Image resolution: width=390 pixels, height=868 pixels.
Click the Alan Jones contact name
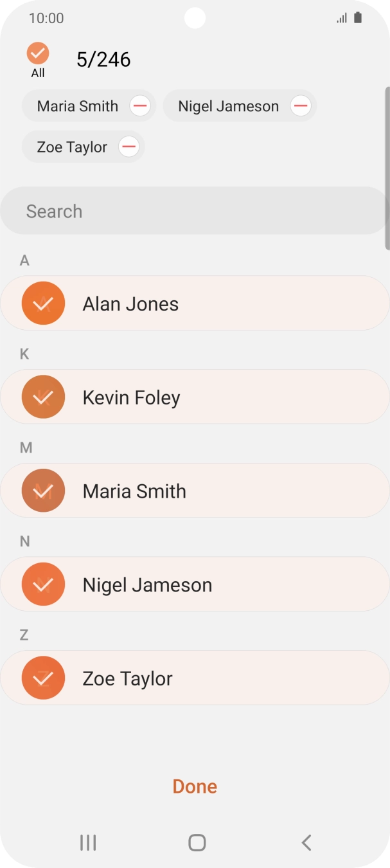tap(130, 303)
